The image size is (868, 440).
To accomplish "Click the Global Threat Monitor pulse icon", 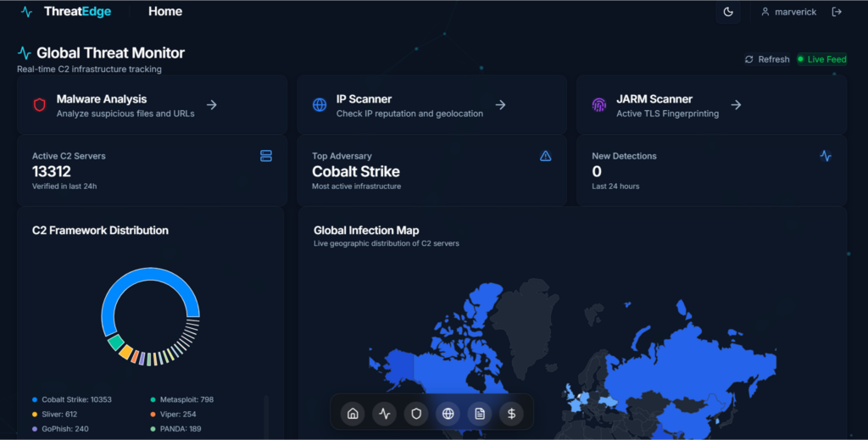I will (25, 53).
